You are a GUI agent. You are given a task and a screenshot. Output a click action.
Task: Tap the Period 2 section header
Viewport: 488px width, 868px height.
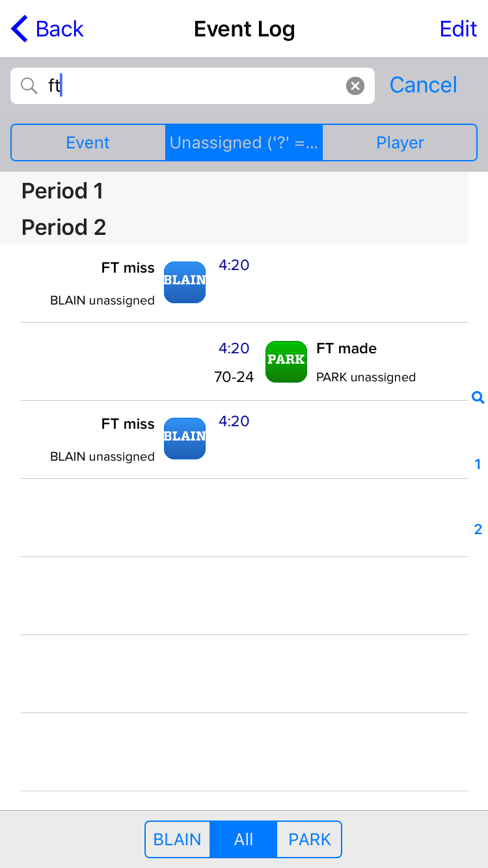click(x=64, y=227)
